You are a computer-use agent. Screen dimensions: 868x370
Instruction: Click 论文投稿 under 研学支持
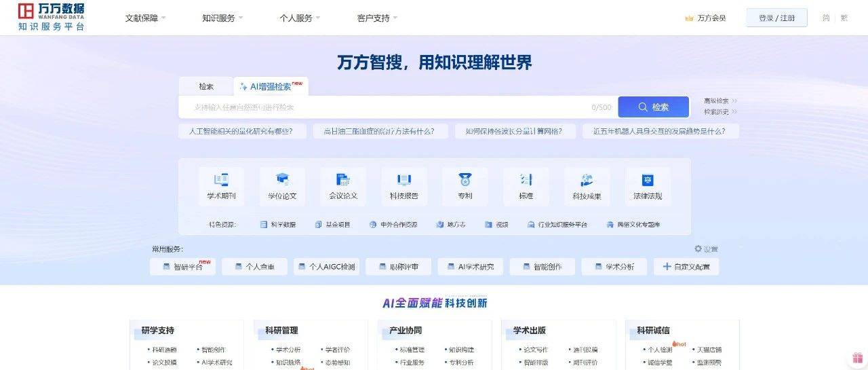click(x=164, y=363)
